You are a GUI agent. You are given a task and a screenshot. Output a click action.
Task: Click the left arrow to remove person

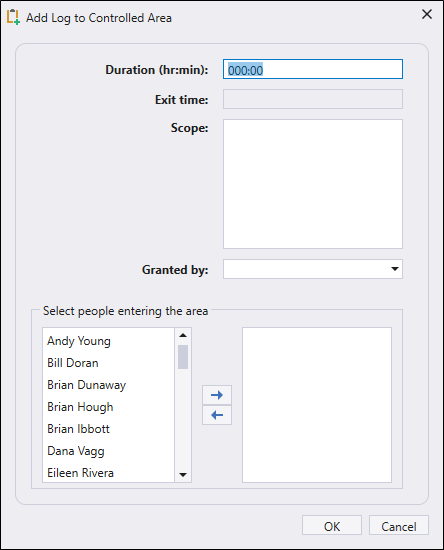pyautogui.click(x=217, y=415)
